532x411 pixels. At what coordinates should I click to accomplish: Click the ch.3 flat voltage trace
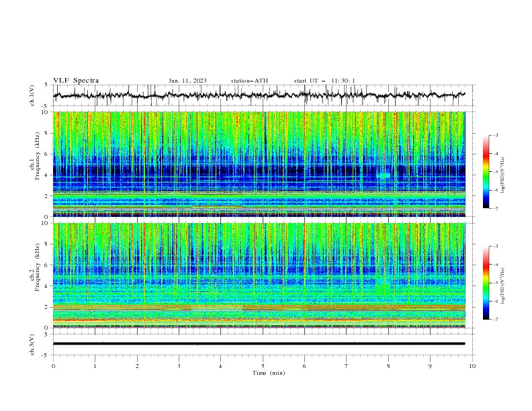click(259, 344)
